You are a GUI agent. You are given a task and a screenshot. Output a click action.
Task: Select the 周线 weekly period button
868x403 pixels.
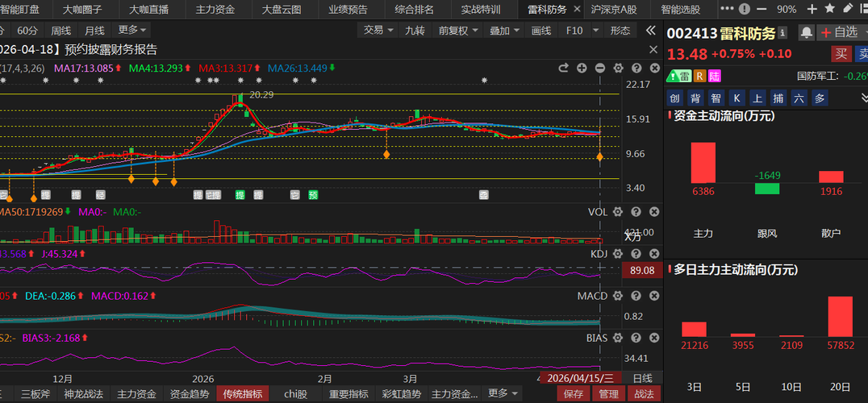(61, 31)
